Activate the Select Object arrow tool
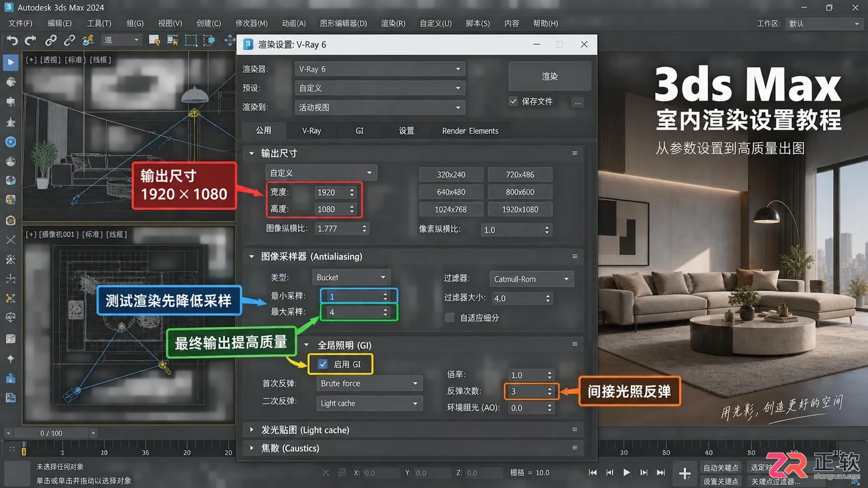Viewport: 868px width, 488px height. pos(10,62)
